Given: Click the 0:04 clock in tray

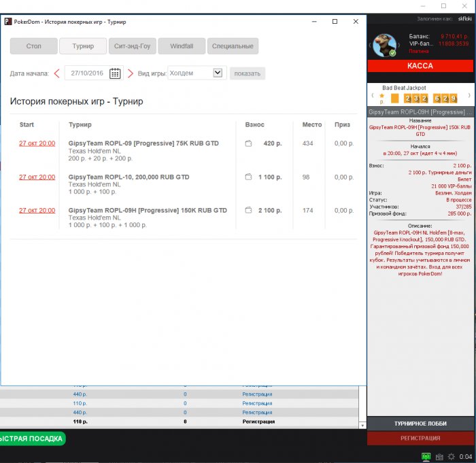Looking at the screenshot, I should tap(465, 457).
